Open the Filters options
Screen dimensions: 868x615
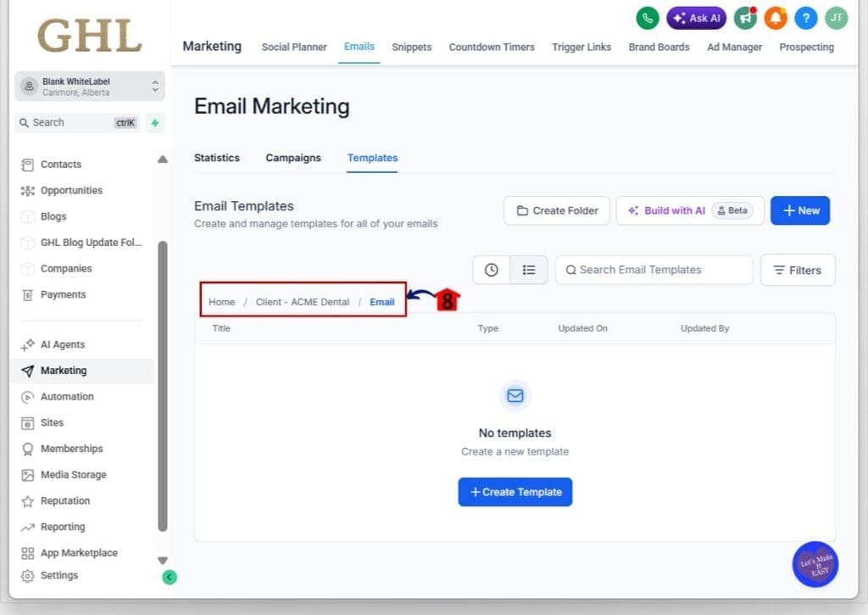coord(797,270)
